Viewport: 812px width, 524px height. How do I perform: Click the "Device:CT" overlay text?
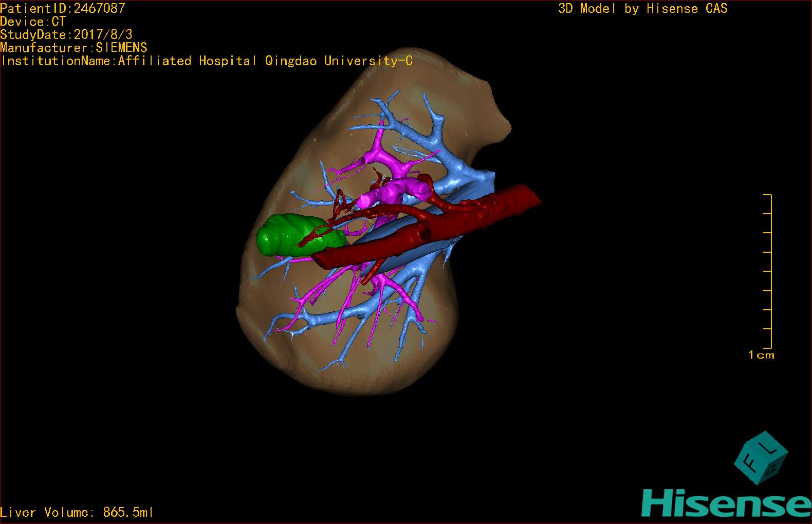click(33, 22)
